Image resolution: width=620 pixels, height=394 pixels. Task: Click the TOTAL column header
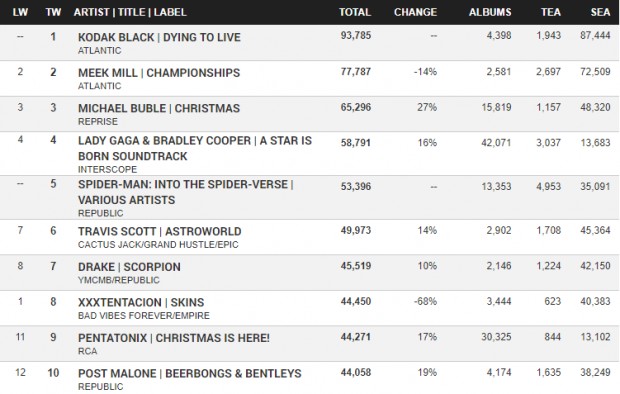point(355,12)
